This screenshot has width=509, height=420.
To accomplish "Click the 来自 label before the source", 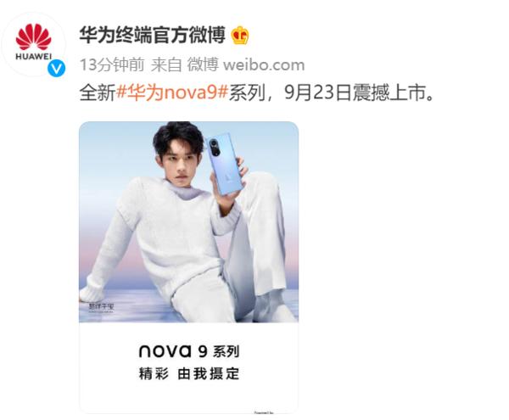I will pos(166,65).
